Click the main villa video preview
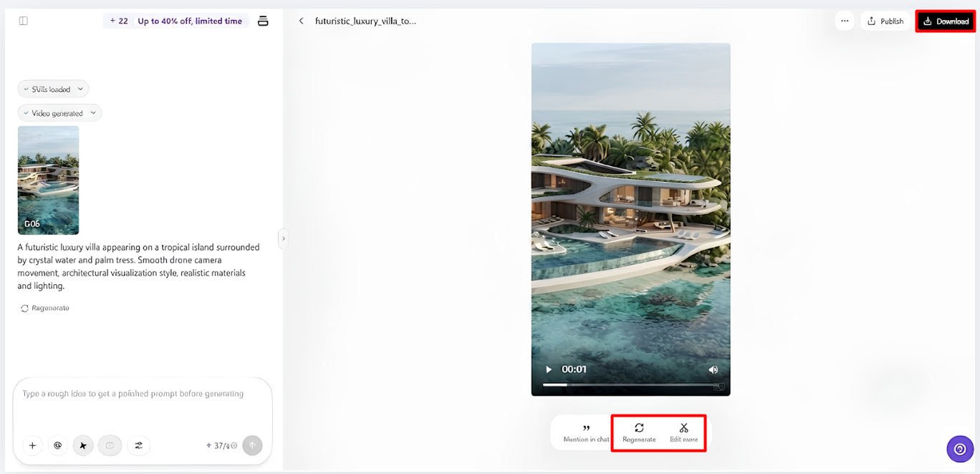Image resolution: width=980 pixels, height=474 pixels. [630, 219]
